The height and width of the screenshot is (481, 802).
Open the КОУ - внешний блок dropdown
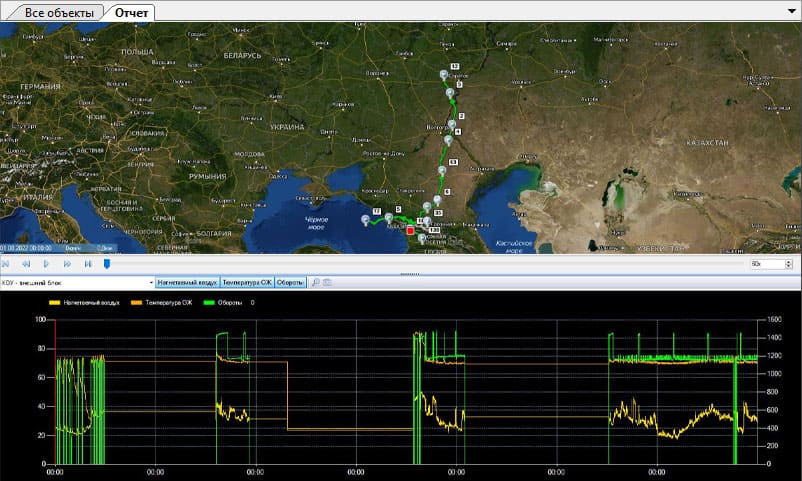click(x=151, y=283)
